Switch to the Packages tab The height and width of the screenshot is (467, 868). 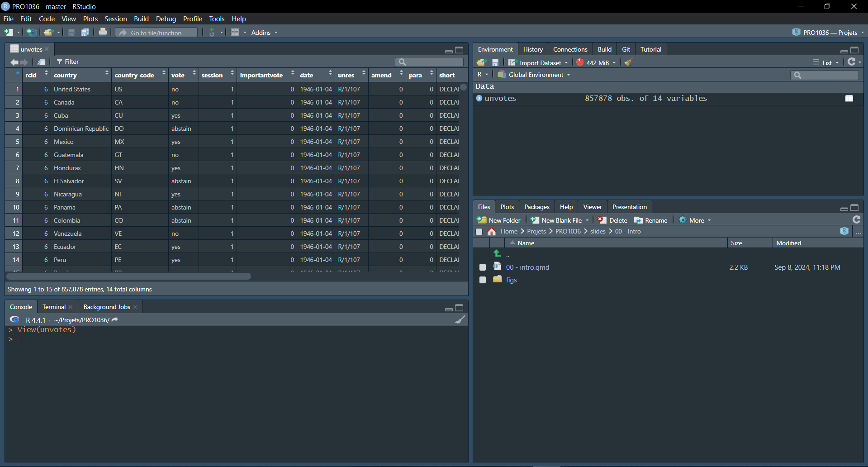click(536, 207)
